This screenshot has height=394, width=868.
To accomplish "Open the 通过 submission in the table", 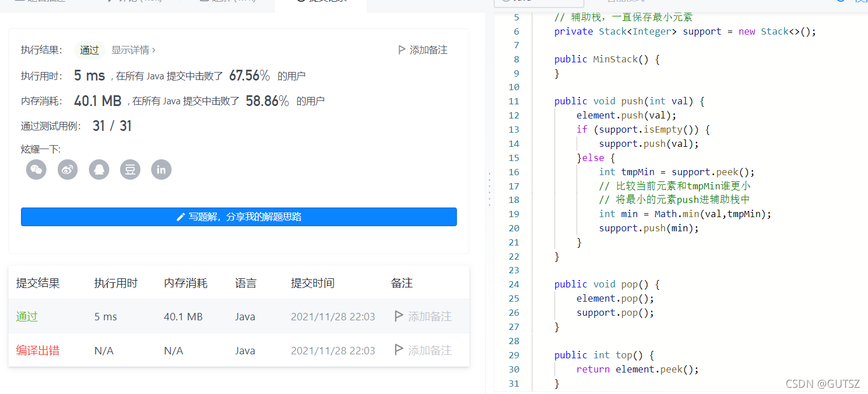I will [27, 316].
